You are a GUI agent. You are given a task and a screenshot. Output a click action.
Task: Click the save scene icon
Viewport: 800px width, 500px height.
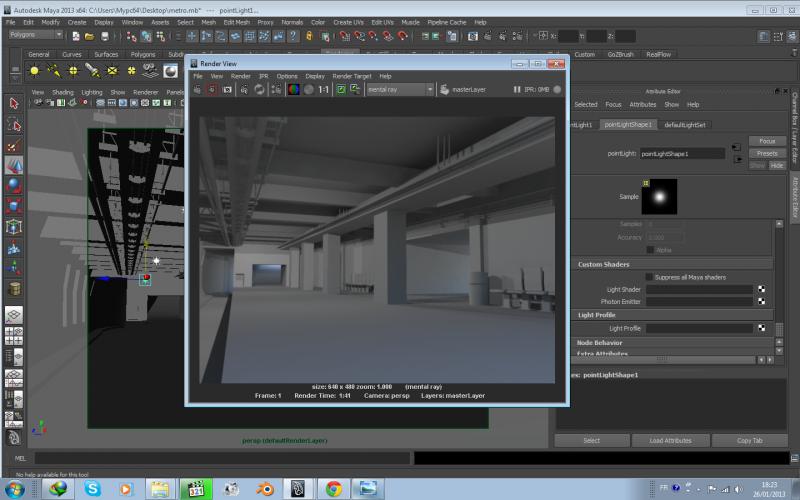click(x=105, y=36)
